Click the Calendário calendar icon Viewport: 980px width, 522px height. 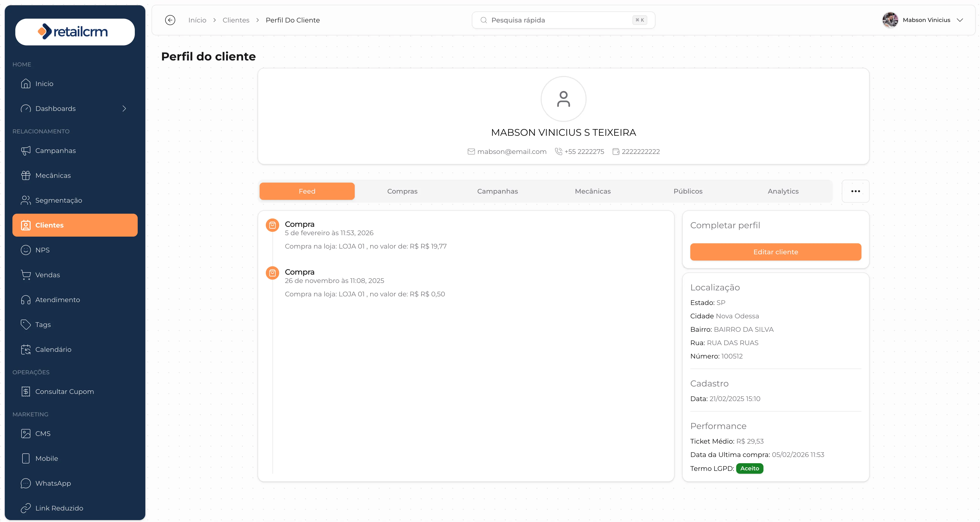pyautogui.click(x=26, y=349)
